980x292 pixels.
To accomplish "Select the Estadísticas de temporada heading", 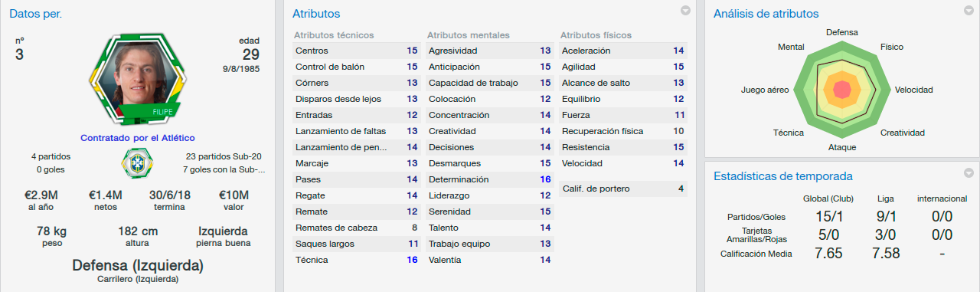I will (782, 176).
